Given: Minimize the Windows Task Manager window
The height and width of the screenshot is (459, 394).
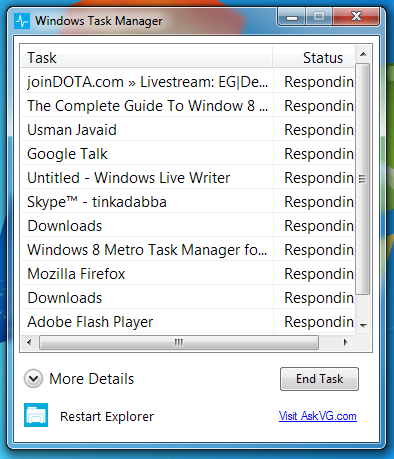Looking at the screenshot, I should pyautogui.click(x=292, y=17).
